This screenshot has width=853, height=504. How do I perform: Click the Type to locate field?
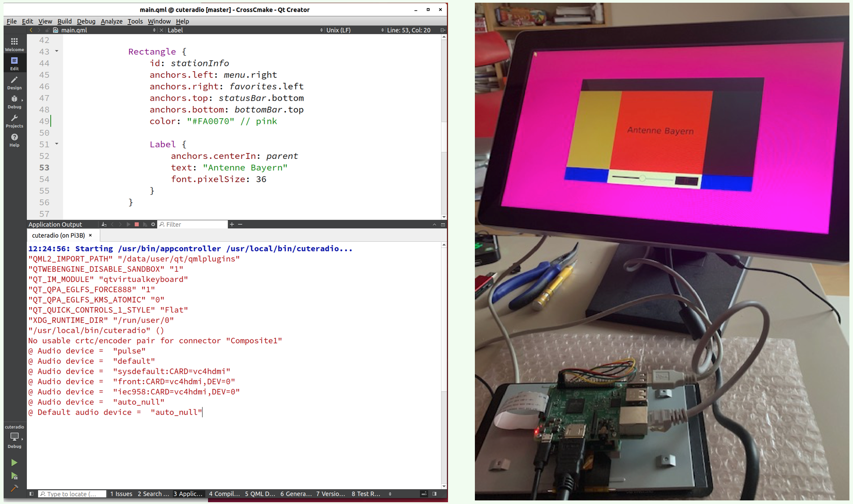point(72,494)
